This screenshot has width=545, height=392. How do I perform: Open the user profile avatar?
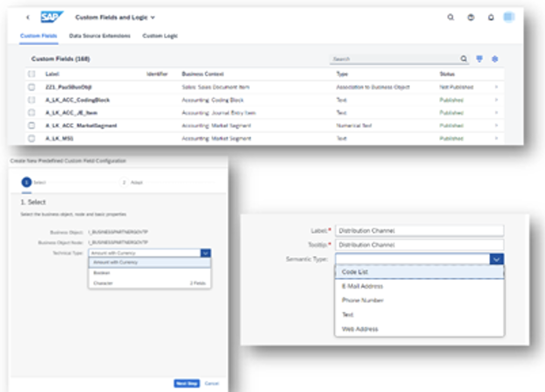pos(509,17)
